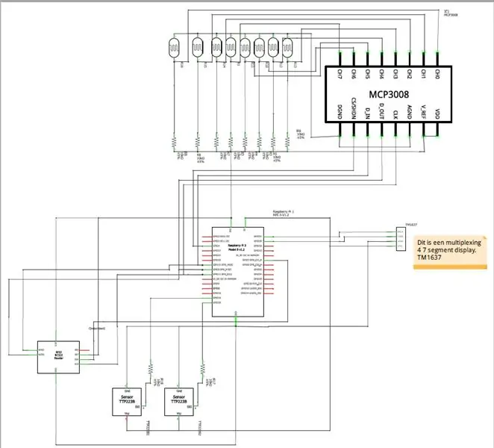The image size is (494, 448).
Task: Click the CH7 pin on MCP3008
Action: point(340,59)
